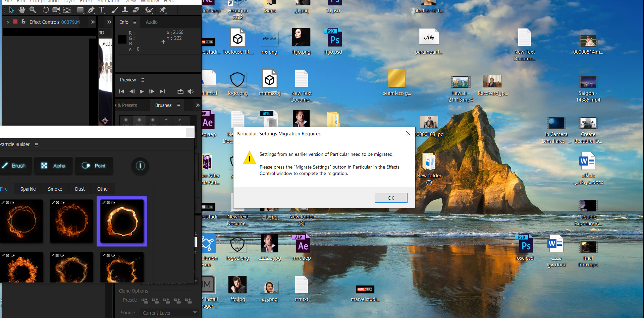
Task: Select the Pen tool
Action: tap(91, 10)
